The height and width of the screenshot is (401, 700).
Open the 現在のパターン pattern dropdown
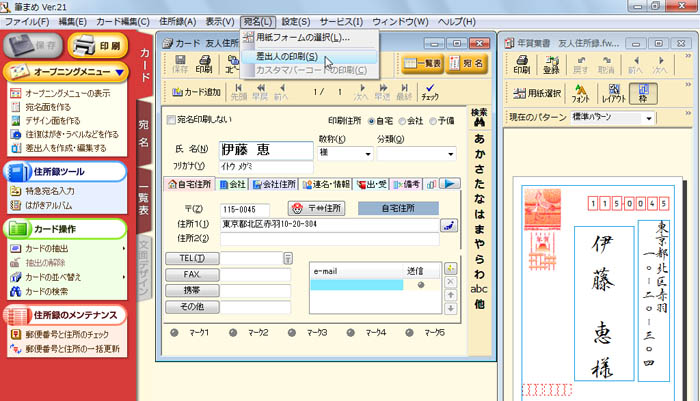(x=650, y=119)
